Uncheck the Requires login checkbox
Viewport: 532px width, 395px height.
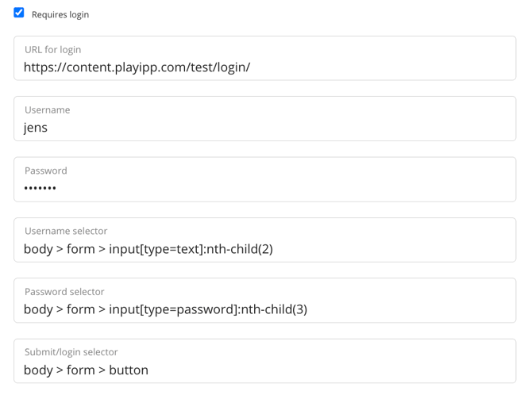pos(19,13)
